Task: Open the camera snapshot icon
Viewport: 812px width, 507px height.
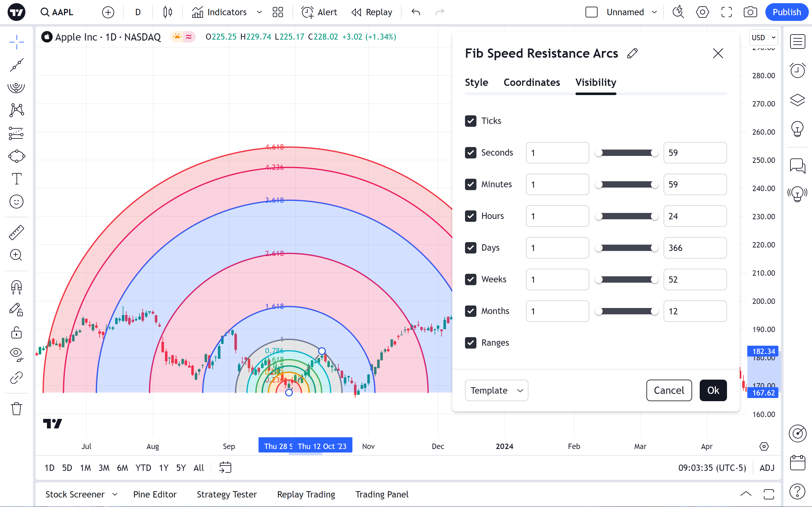Action: (750, 12)
